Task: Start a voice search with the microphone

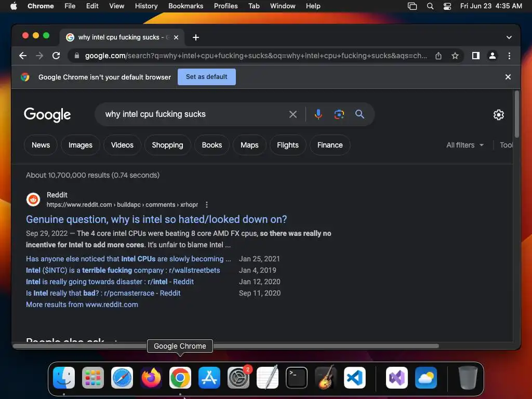Action: click(318, 114)
